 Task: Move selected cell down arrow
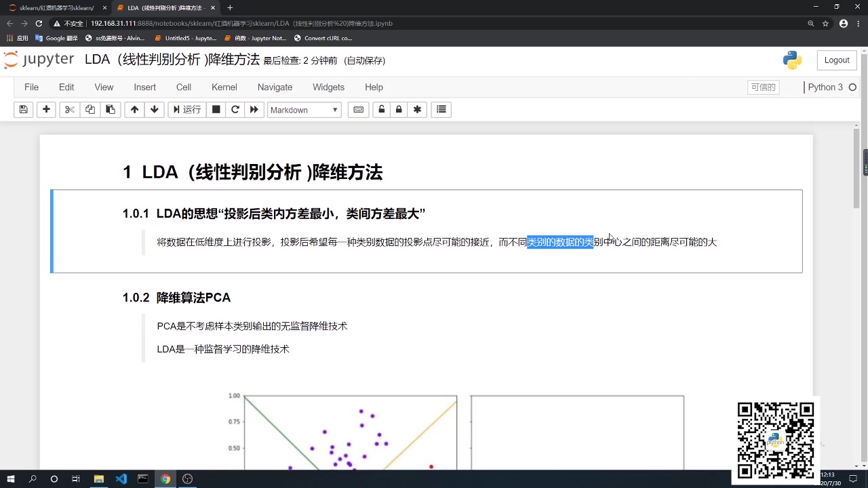click(155, 110)
